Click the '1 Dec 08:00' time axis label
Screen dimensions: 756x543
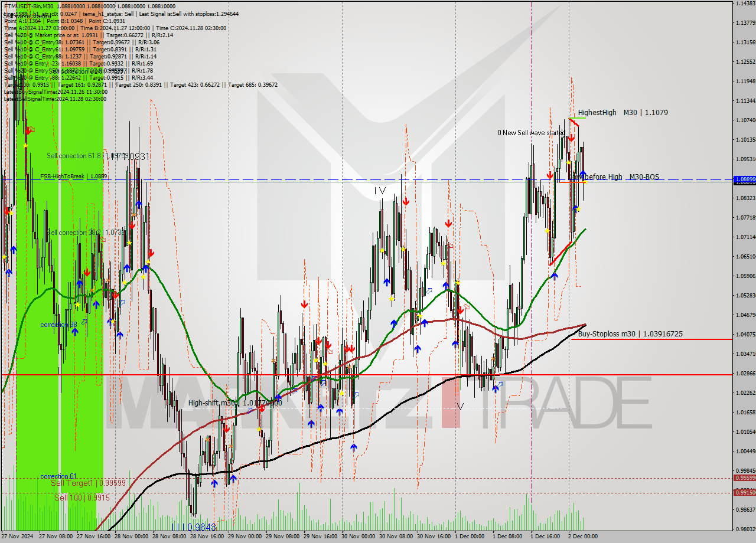coord(507,537)
